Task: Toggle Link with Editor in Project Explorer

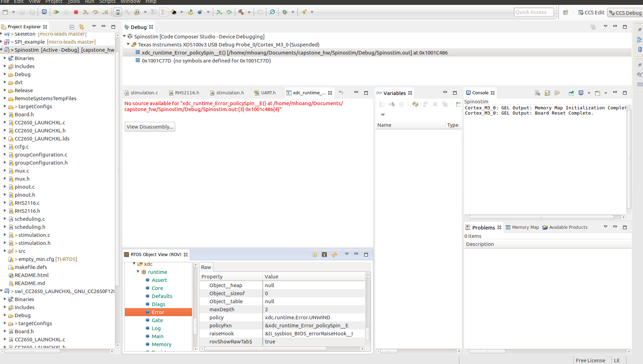Action: (x=81, y=27)
